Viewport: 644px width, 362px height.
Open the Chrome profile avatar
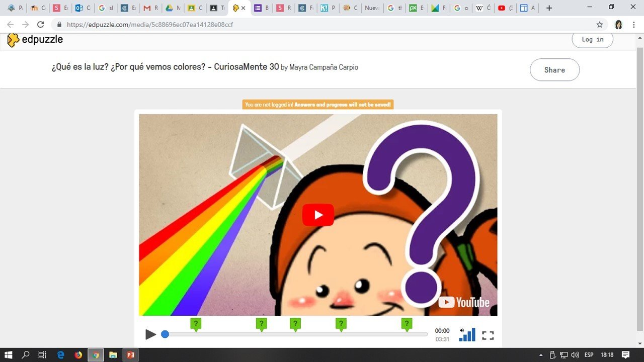coord(619,25)
